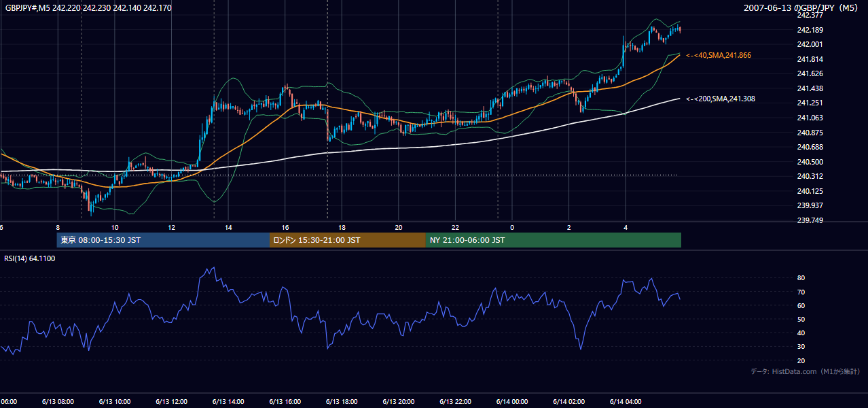Screen dimensions: 868x408
Task: Click hour tick 12 below the price chart
Action: 171,227
